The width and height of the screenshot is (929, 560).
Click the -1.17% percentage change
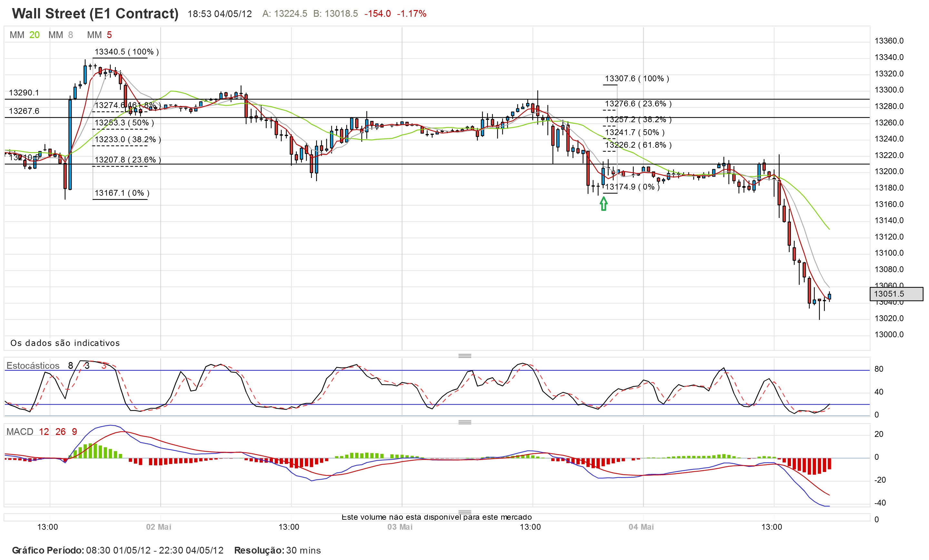click(411, 14)
